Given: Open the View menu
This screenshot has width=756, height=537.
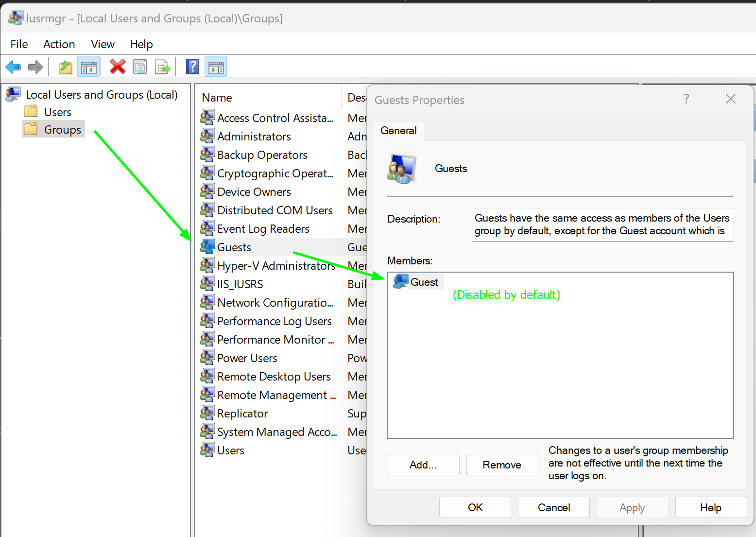Looking at the screenshot, I should [103, 44].
